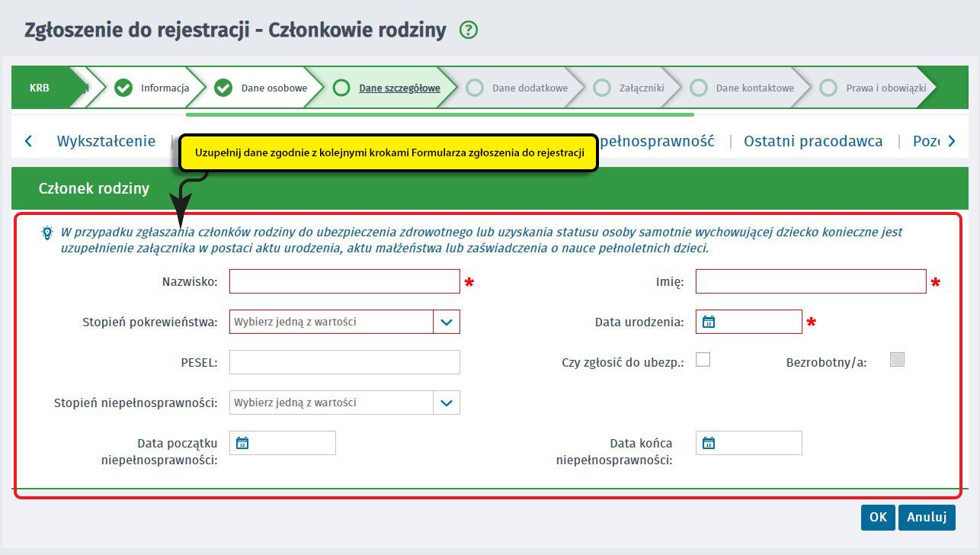Viewport: 980px width, 555px height.
Task: Go to the Dane dodatkowe step
Action: click(530, 88)
